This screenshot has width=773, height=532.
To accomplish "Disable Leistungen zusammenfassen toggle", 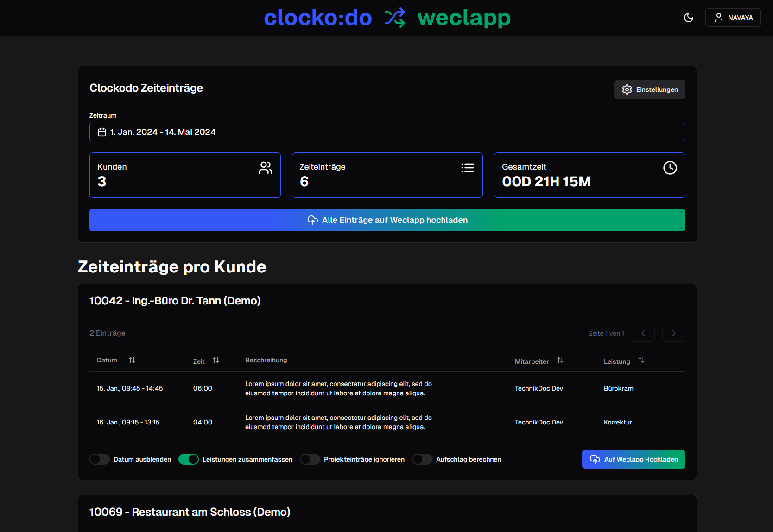I will [189, 459].
